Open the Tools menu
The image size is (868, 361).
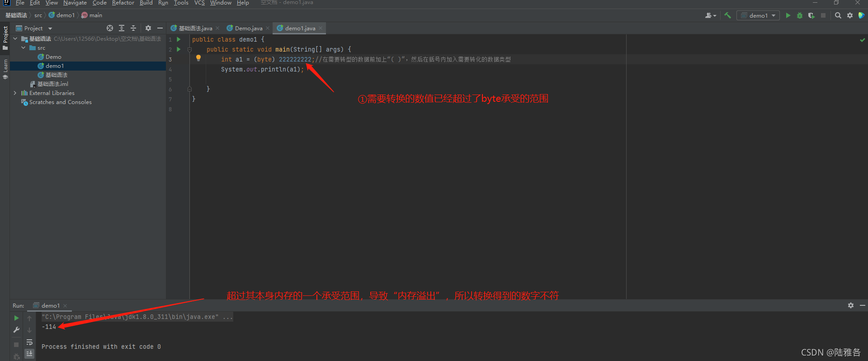(181, 3)
